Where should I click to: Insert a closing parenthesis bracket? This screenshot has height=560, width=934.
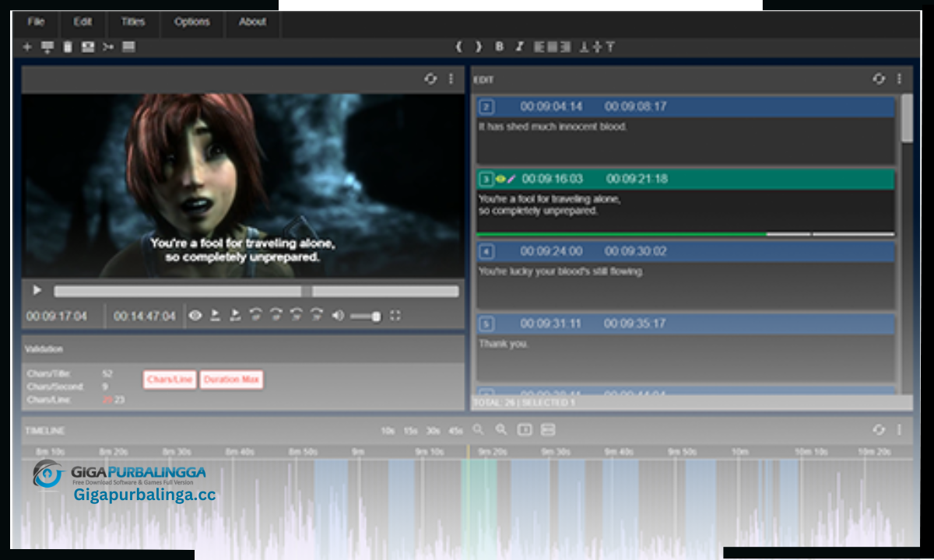point(479,47)
